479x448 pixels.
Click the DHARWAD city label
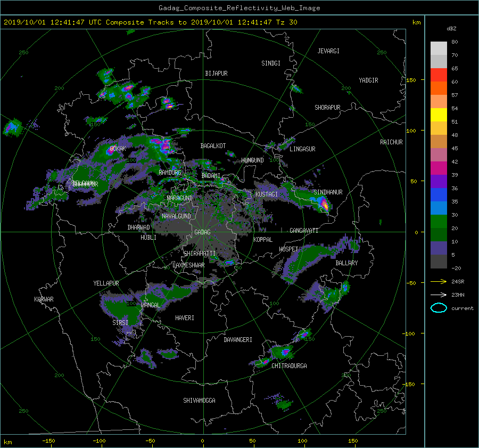(138, 227)
